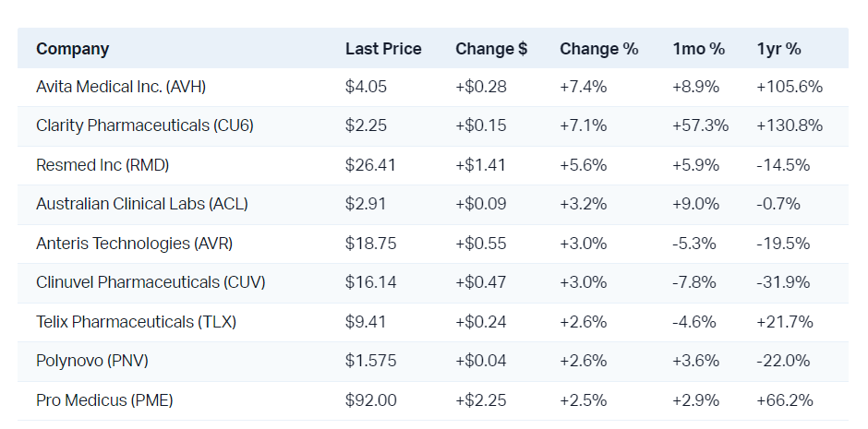Open Anteris Technologies (AVR) listing
The width and height of the screenshot is (868, 429).
[x=135, y=244]
